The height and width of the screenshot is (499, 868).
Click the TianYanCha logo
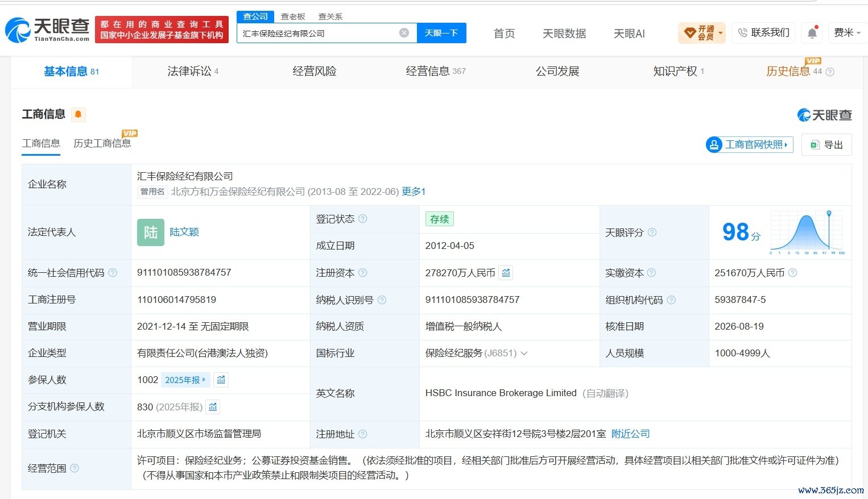pos(47,30)
